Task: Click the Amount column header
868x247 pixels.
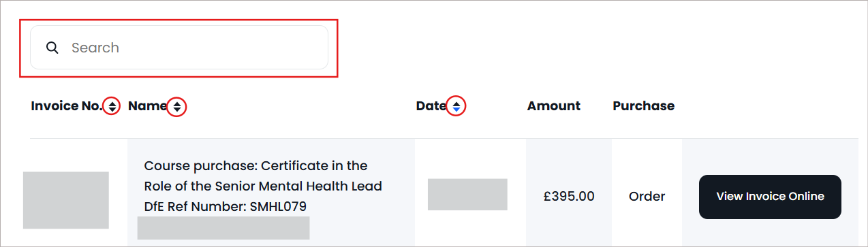Action: pos(554,106)
